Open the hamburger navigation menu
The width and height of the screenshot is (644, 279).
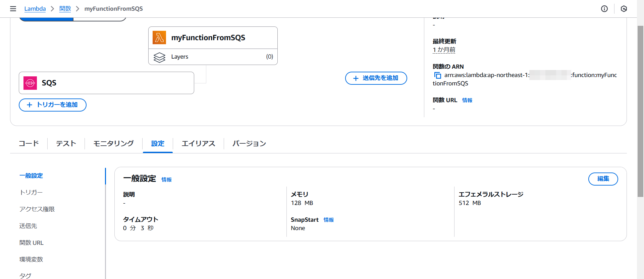click(13, 9)
